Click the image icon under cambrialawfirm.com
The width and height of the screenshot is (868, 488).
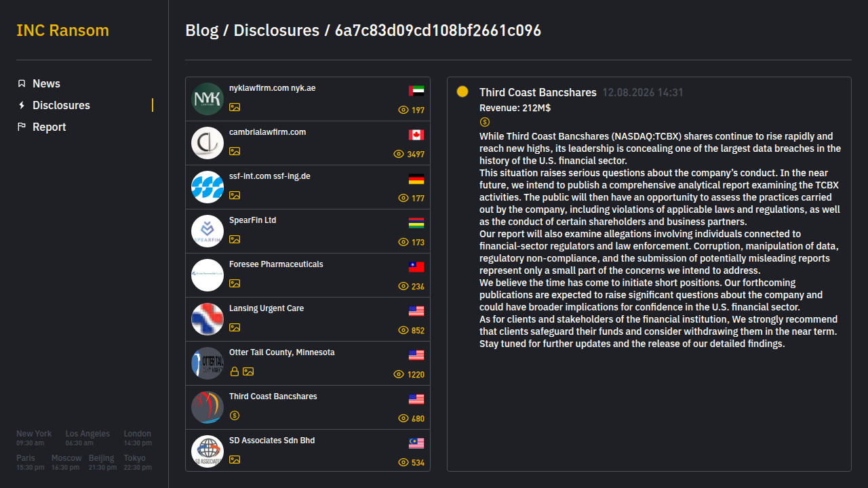click(x=235, y=151)
